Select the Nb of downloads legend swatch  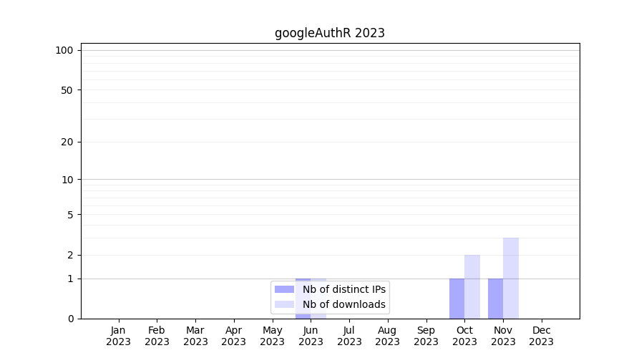[284, 304]
